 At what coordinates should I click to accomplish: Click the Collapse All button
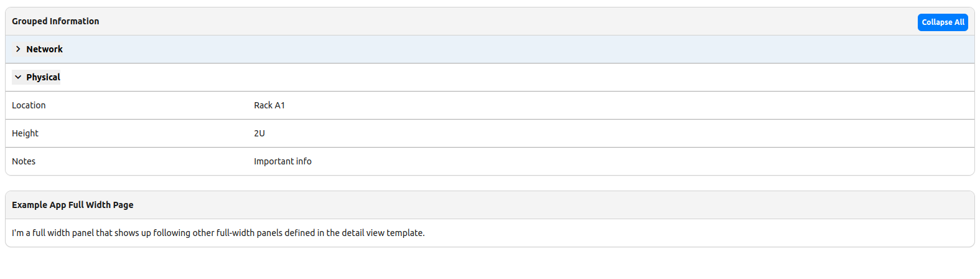click(943, 22)
